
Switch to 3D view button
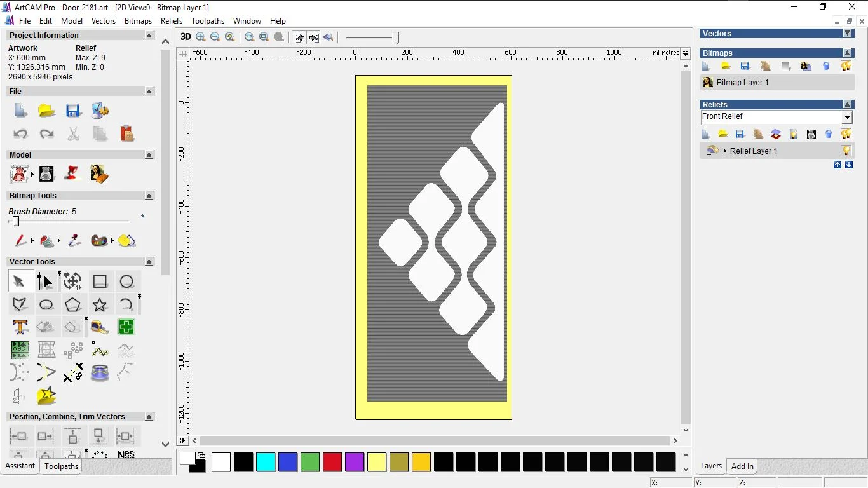tap(186, 37)
